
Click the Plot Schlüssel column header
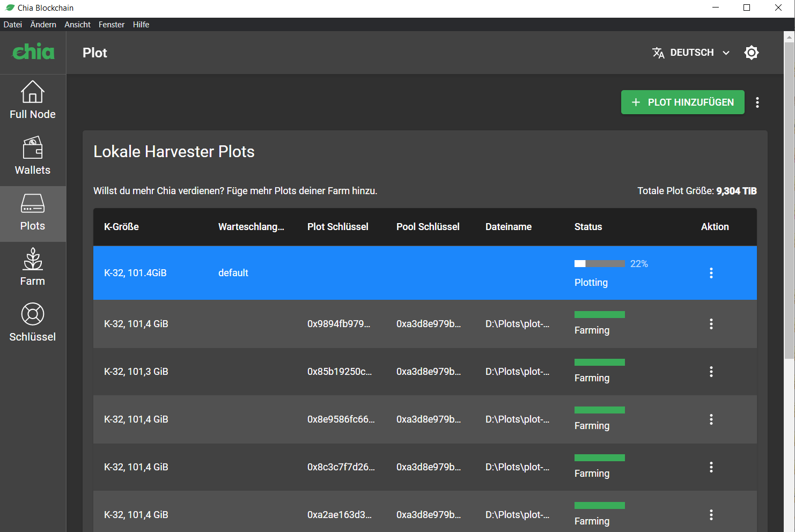click(x=338, y=227)
